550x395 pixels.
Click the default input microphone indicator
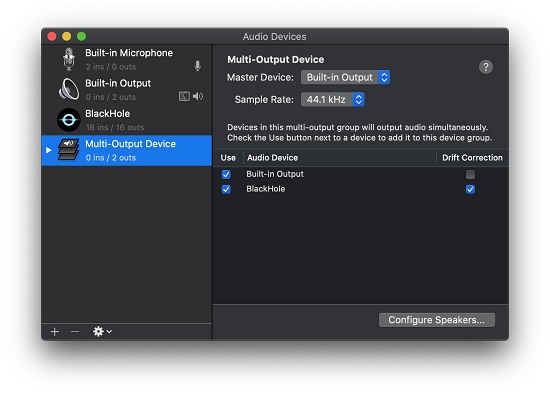coord(198,66)
